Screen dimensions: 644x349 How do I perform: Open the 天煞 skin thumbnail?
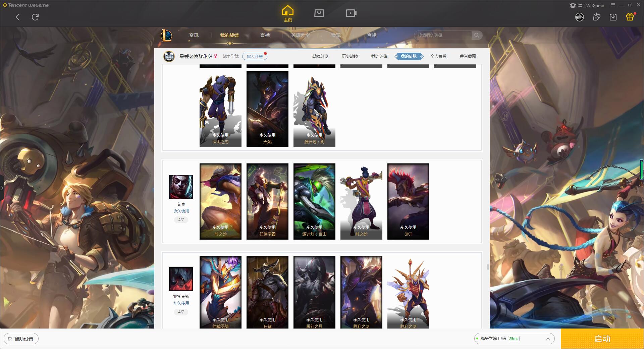tap(267, 109)
